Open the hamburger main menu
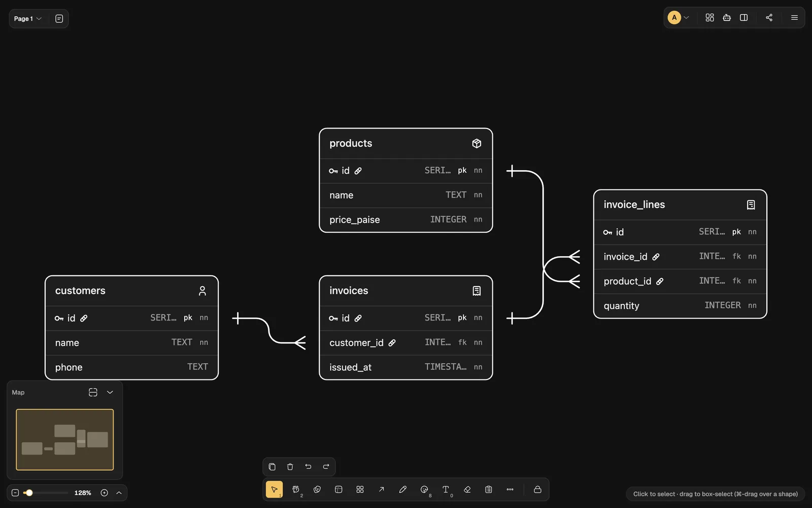The width and height of the screenshot is (812, 508). point(794,18)
